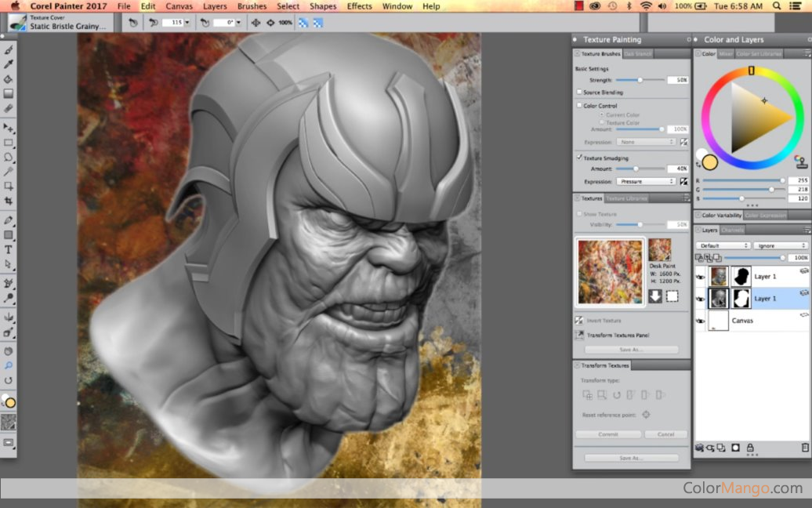
Task: Open layer composite method Default dropdown
Action: tap(723, 245)
